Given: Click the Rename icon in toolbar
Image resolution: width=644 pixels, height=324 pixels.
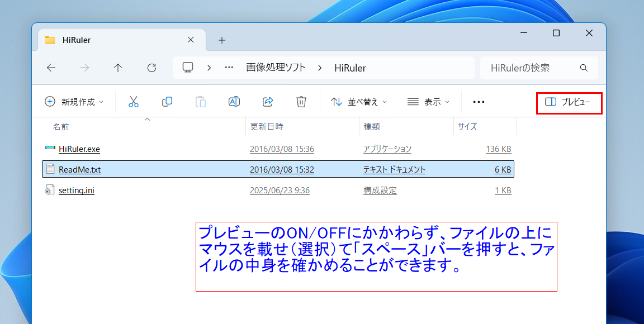Looking at the screenshot, I should pyautogui.click(x=234, y=102).
